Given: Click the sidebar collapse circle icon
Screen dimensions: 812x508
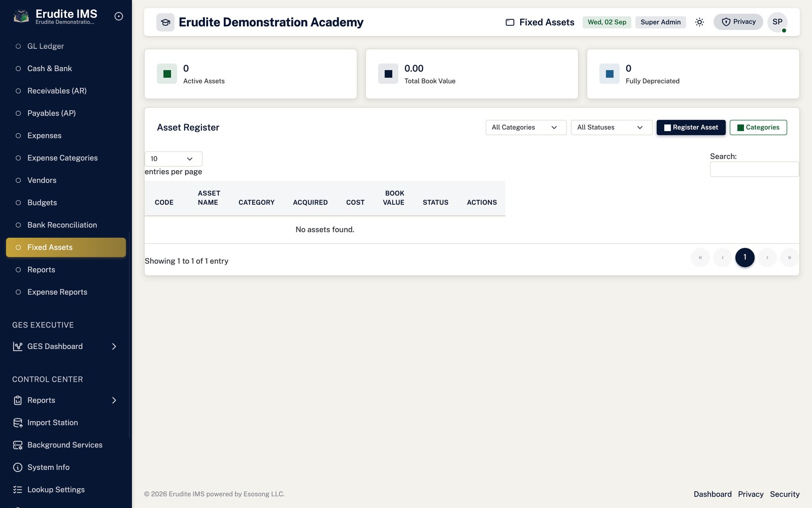Looking at the screenshot, I should 119,16.
